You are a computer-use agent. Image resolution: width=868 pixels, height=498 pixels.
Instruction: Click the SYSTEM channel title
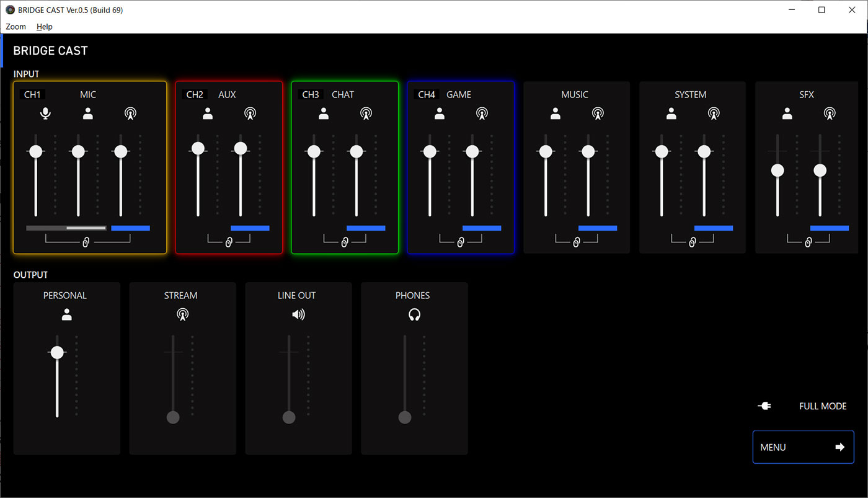[x=691, y=95]
